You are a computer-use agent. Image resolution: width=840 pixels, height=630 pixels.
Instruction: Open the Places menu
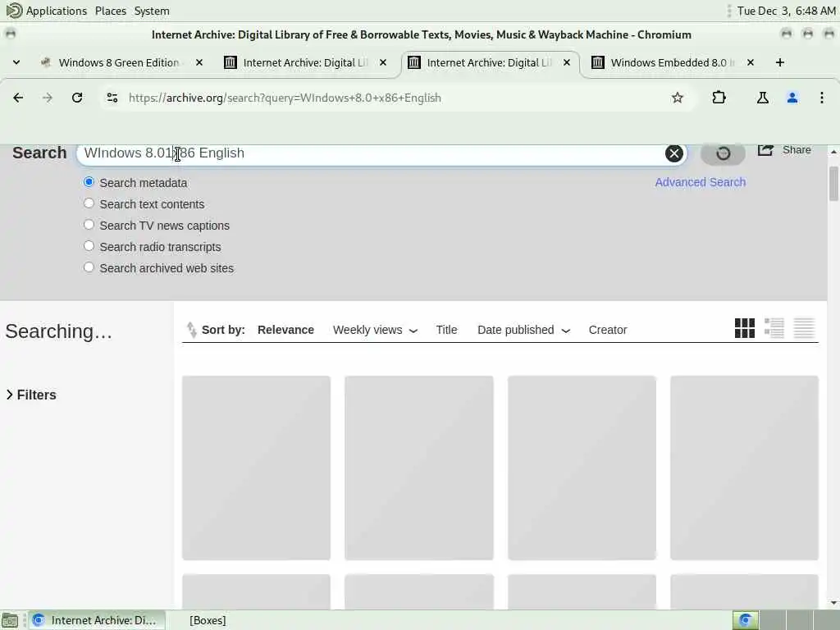coord(111,11)
